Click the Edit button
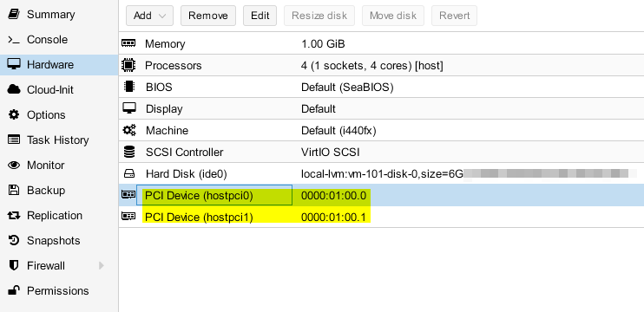The image size is (644, 312). pos(260,16)
